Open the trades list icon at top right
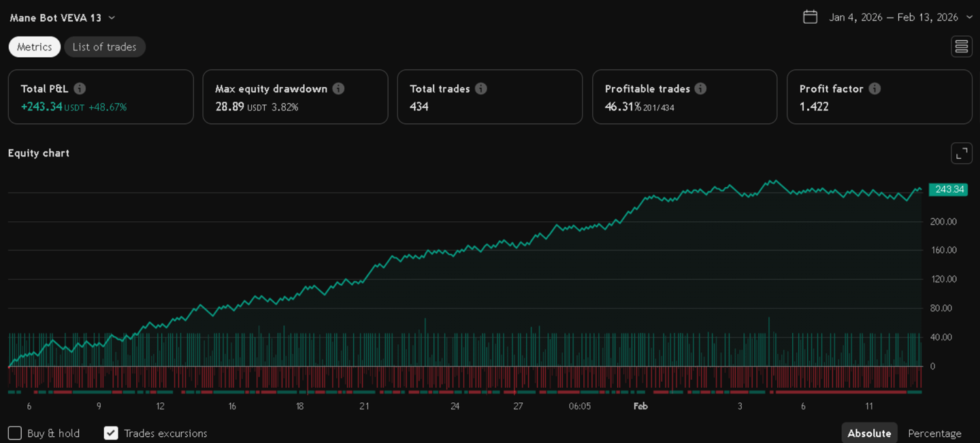Viewport: 980px width, 443px height. 961,46
